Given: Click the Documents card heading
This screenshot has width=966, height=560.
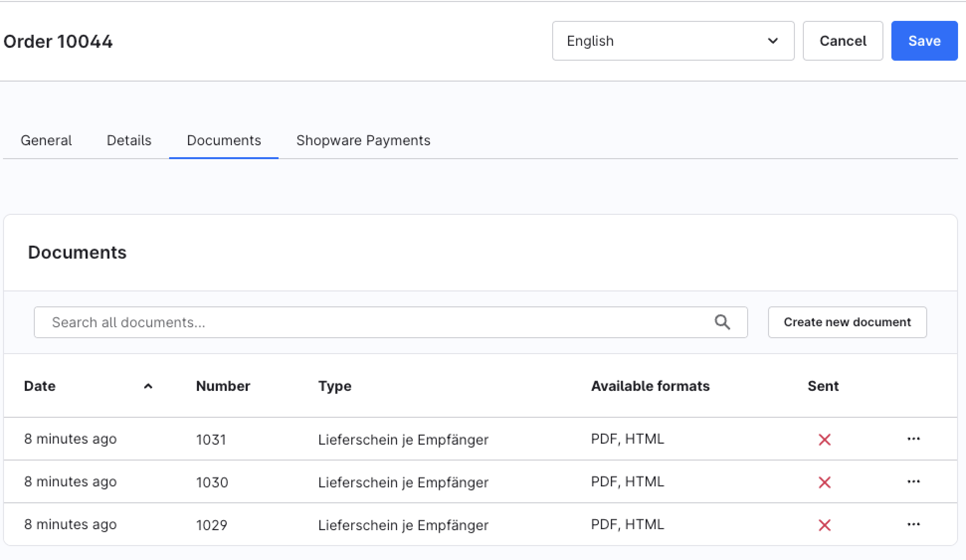Looking at the screenshot, I should coord(77,252).
